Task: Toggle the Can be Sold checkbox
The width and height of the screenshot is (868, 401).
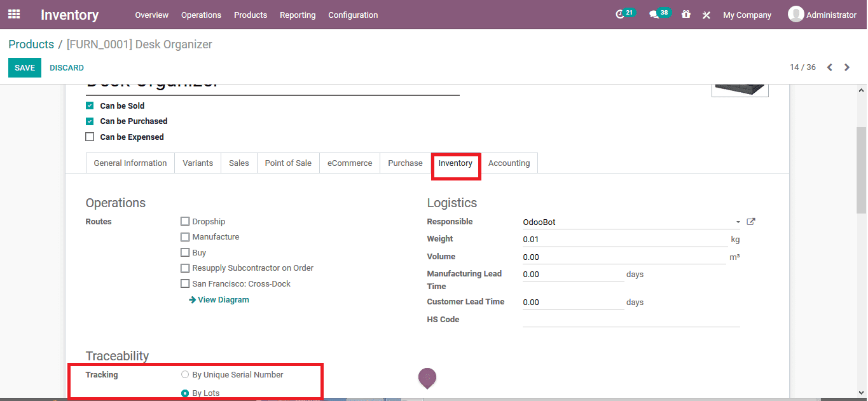Action: [x=90, y=106]
